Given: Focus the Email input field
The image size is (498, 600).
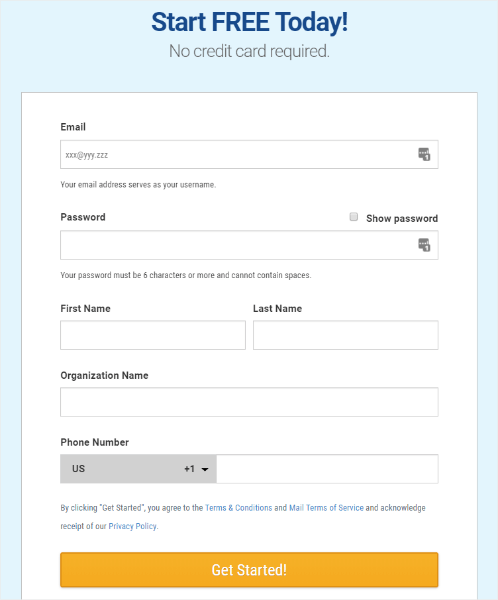Looking at the screenshot, I should (249, 155).
